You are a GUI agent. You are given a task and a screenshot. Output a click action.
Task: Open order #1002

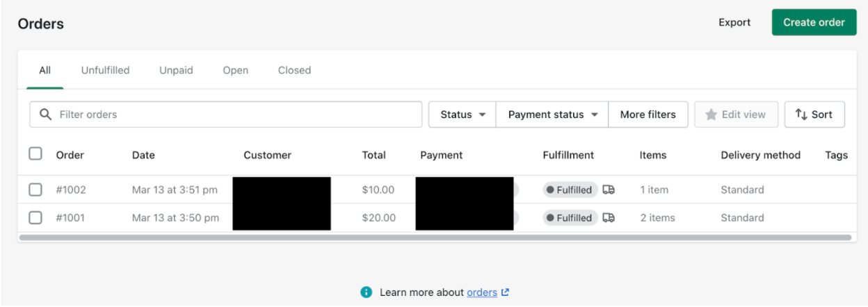pos(71,190)
